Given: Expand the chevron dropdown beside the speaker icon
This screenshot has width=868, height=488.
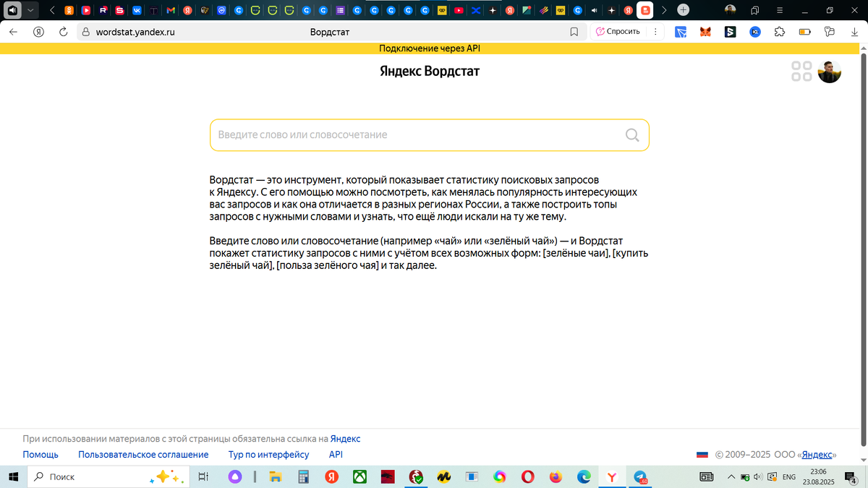Looking at the screenshot, I should click(x=30, y=10).
